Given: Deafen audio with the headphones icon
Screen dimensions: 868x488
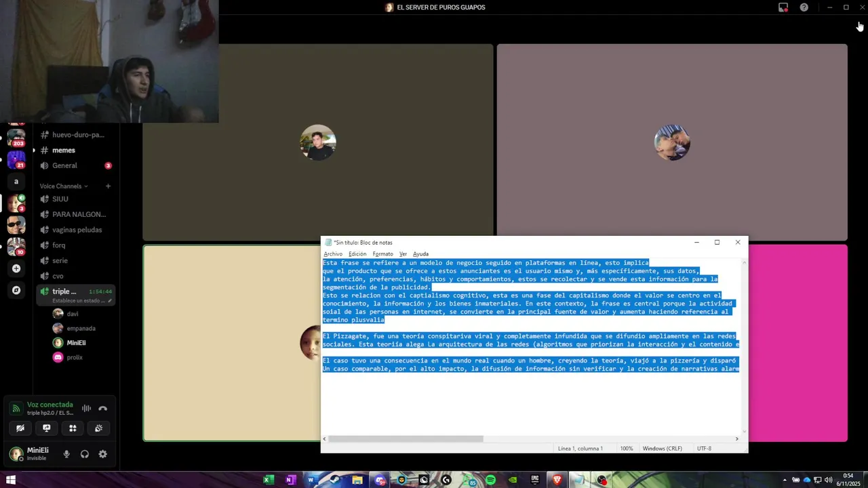Looking at the screenshot, I should pos(85,454).
